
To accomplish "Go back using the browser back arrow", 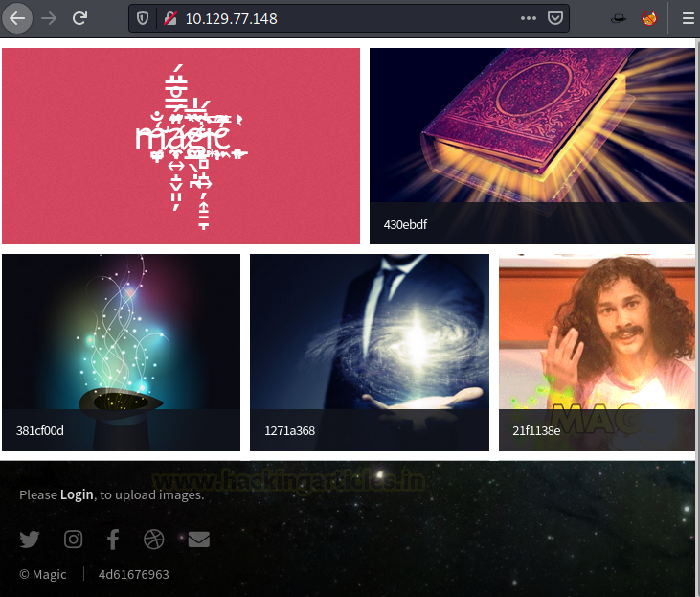I will click(17, 18).
